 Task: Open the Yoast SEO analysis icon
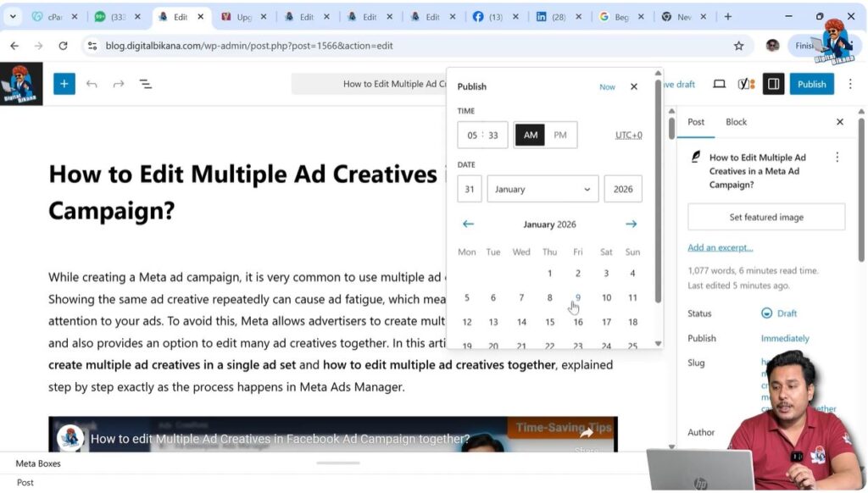tap(746, 84)
